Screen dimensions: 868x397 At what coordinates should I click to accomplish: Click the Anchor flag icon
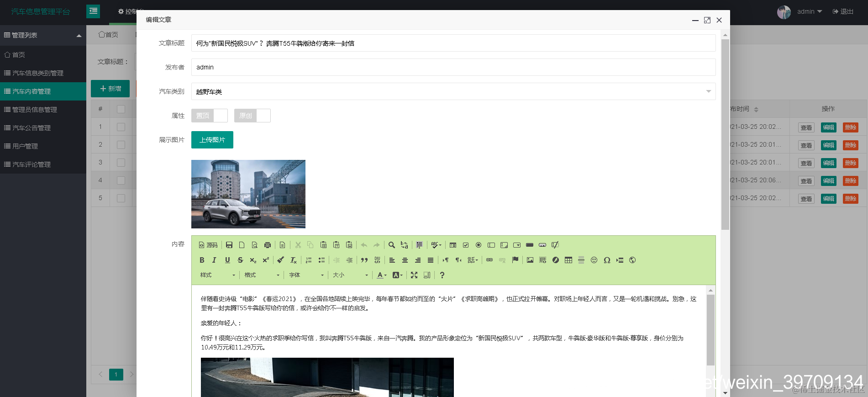(x=515, y=260)
